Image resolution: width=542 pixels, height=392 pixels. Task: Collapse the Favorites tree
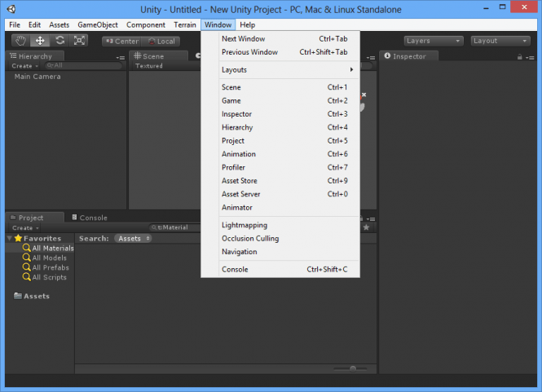pos(10,238)
